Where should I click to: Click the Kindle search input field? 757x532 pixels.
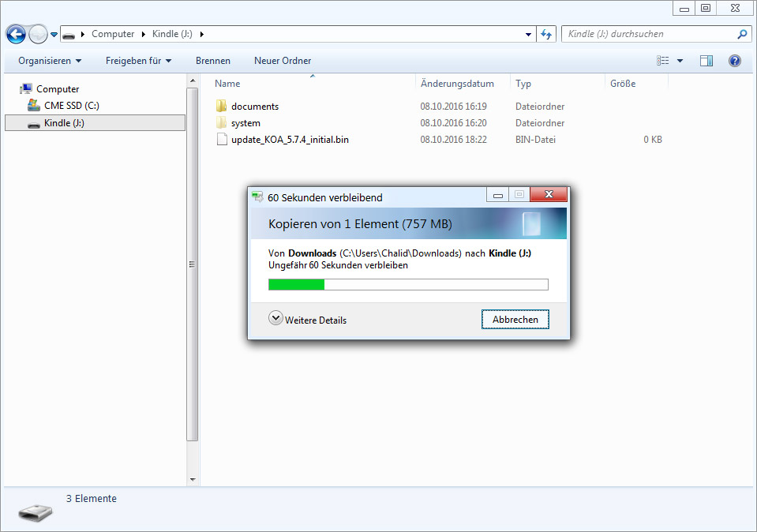pos(647,34)
